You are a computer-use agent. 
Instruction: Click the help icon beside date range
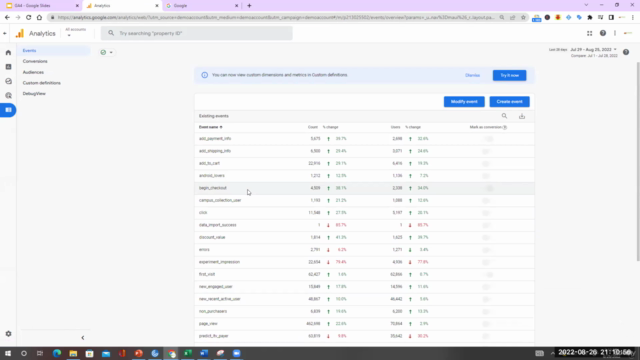[x=626, y=52]
